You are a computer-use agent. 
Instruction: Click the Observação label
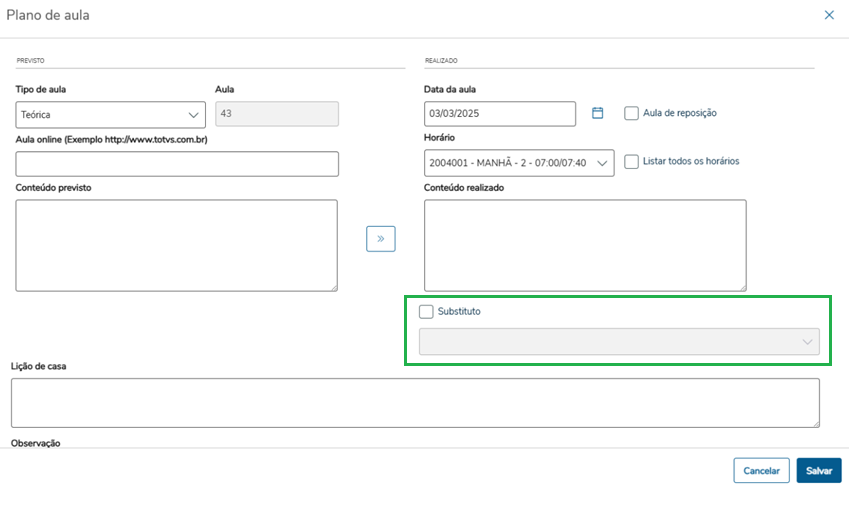pyautogui.click(x=36, y=443)
